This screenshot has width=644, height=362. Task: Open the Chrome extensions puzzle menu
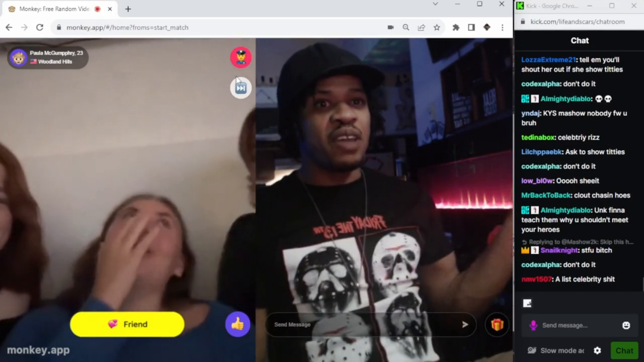click(x=456, y=28)
